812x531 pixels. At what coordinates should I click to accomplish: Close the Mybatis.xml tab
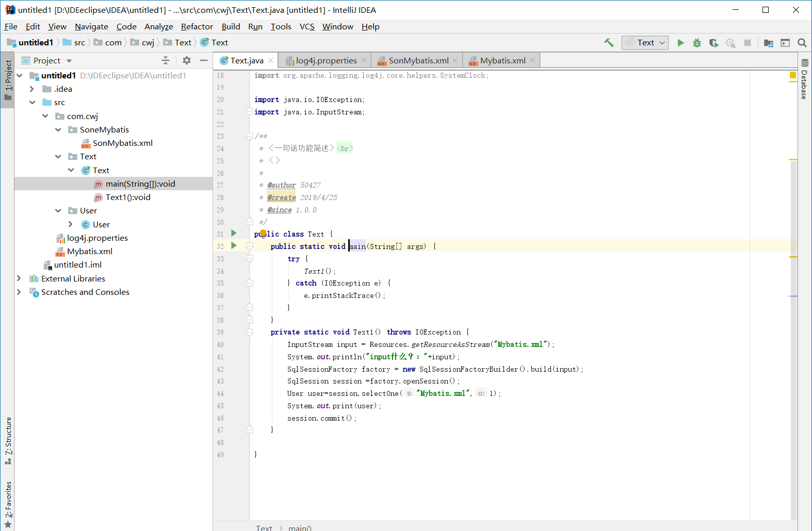pyautogui.click(x=532, y=60)
